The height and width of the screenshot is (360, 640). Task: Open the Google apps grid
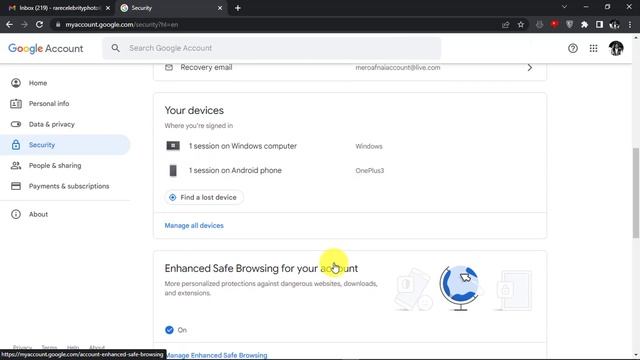pos(593,48)
